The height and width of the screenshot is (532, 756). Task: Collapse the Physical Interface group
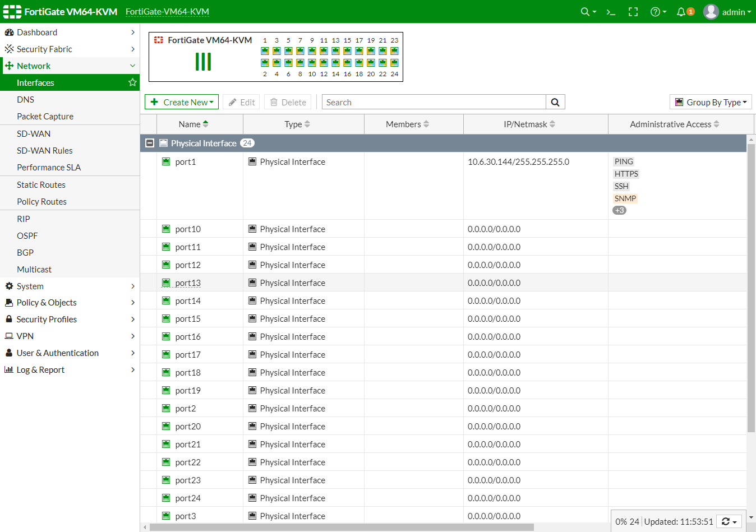tap(150, 143)
